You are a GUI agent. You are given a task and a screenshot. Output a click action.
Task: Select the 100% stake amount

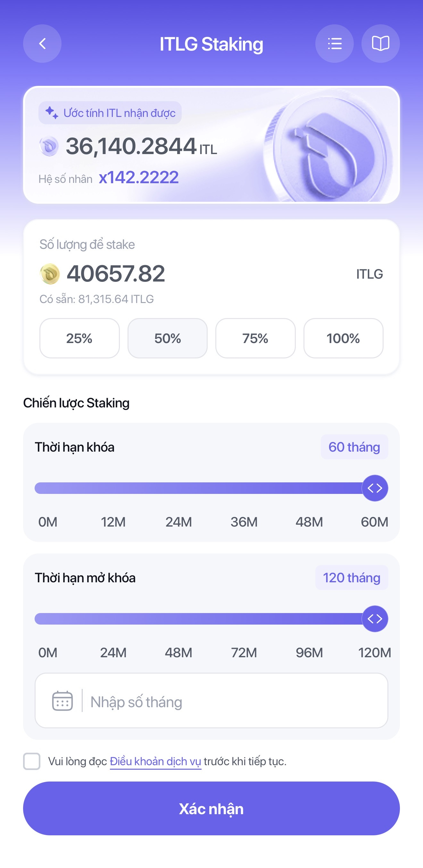344,338
